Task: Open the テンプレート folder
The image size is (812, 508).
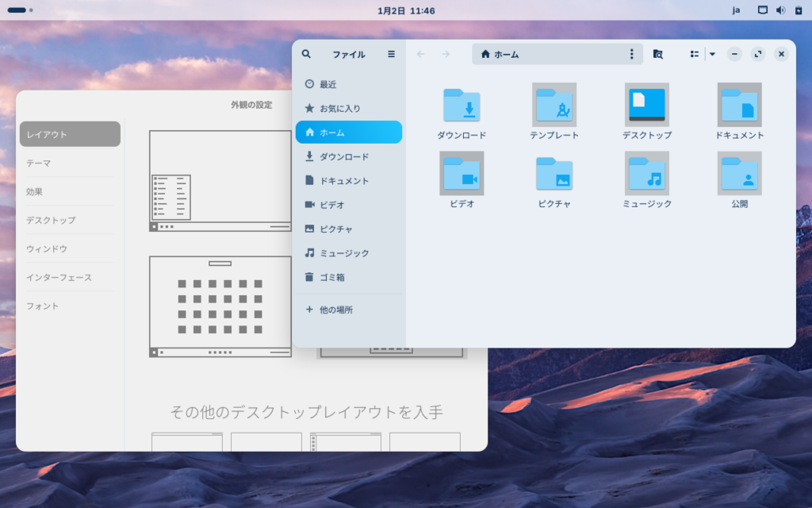Action: coord(554,106)
